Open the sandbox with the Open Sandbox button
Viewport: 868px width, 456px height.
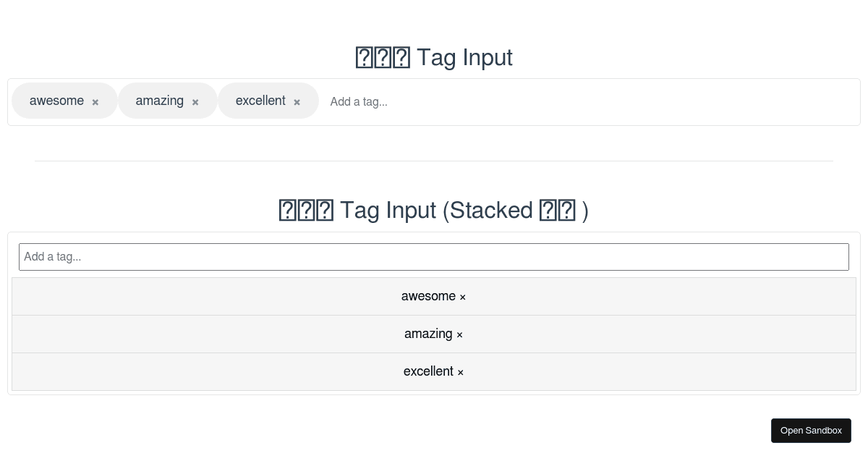(811, 431)
